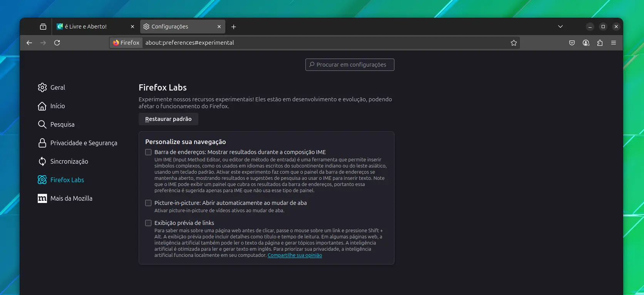The image size is (644, 295).
Task: Click the Sincronização sync arrows icon
Action: coord(42,161)
